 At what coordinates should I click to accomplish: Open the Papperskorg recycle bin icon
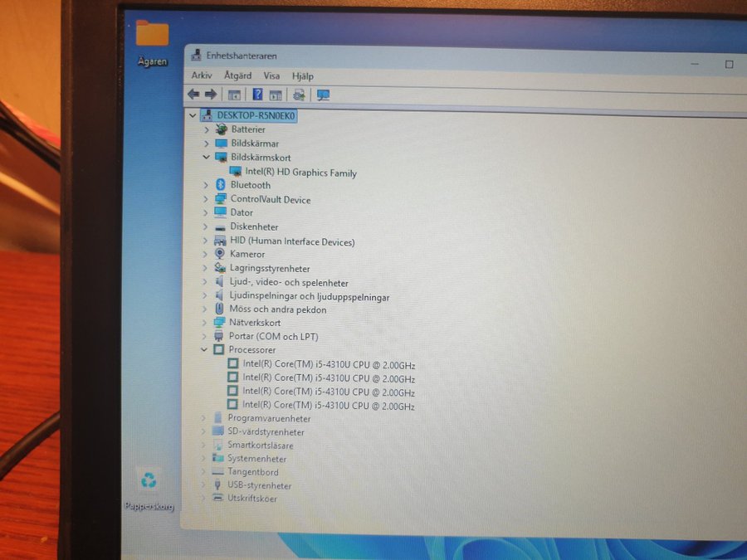[x=149, y=480]
